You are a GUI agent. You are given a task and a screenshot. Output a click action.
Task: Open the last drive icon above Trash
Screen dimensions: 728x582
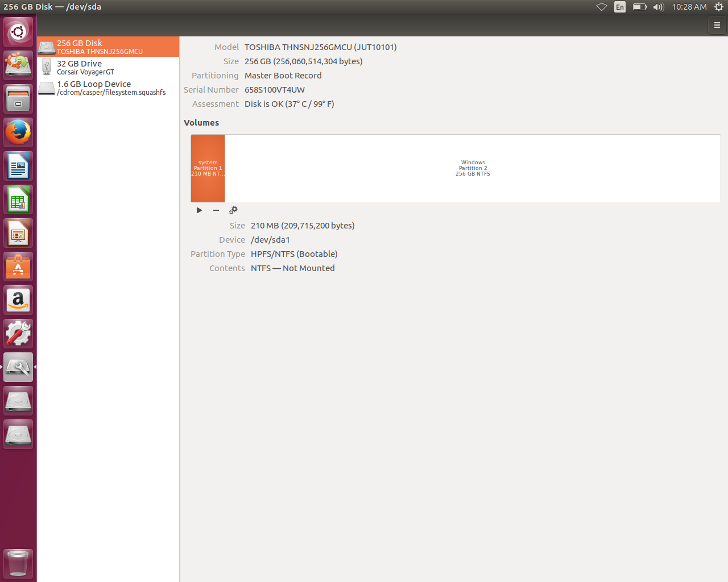tap(18, 434)
